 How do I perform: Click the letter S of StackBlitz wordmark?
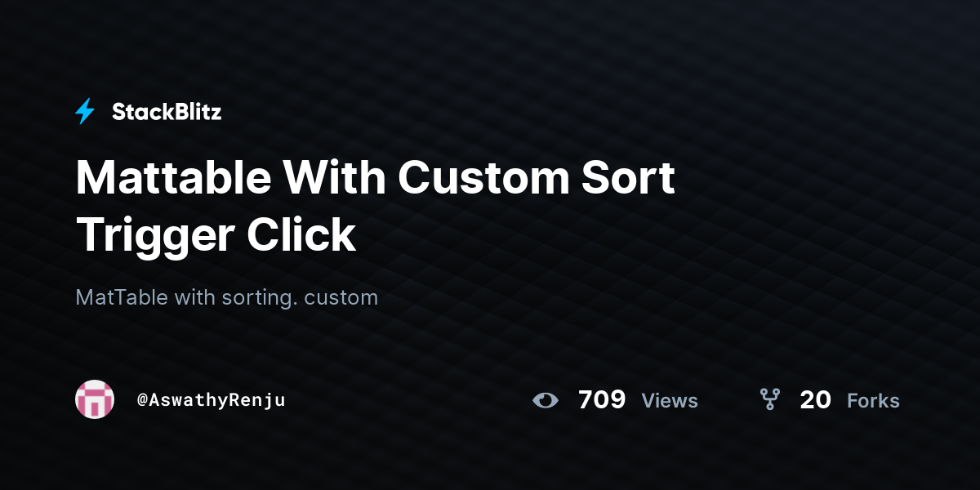pyautogui.click(x=118, y=112)
